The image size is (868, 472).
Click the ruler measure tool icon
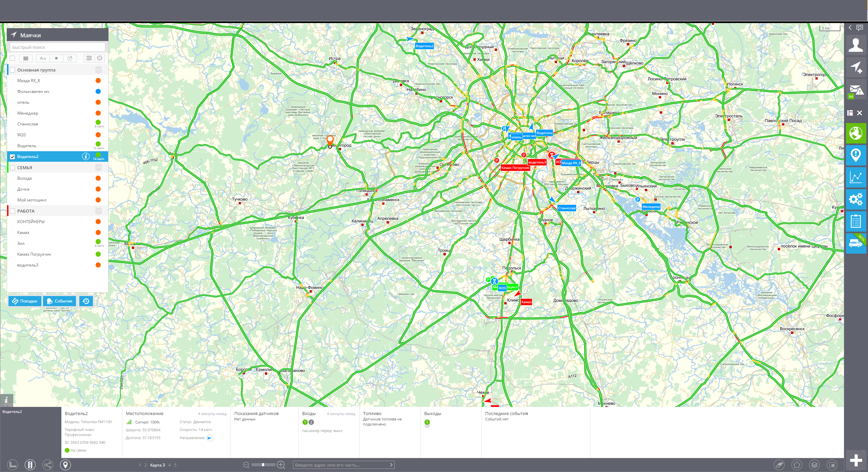tap(13, 465)
